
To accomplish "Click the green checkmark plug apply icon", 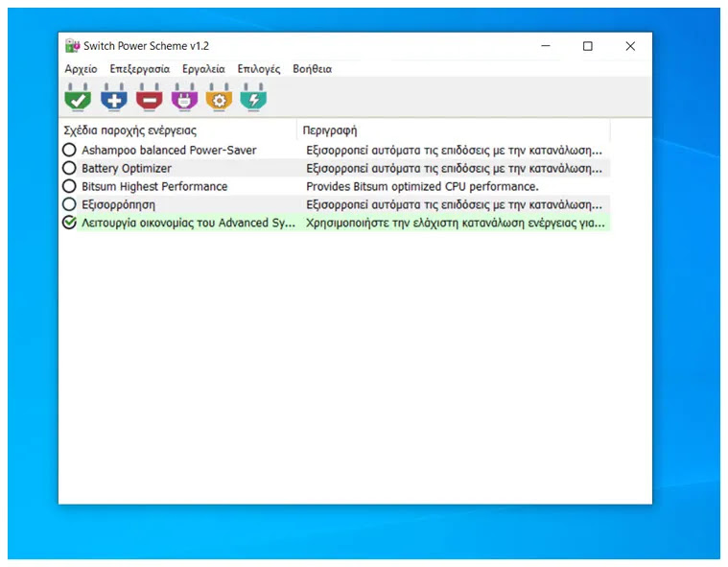I will [78, 98].
